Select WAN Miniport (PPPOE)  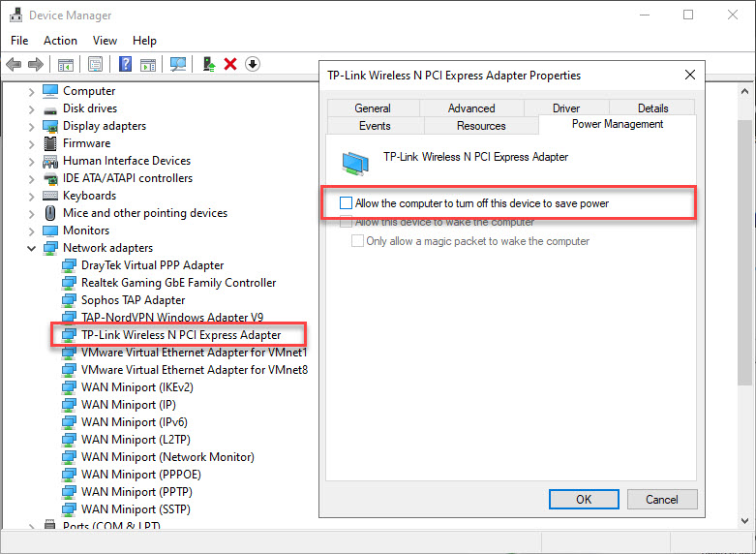140,475
